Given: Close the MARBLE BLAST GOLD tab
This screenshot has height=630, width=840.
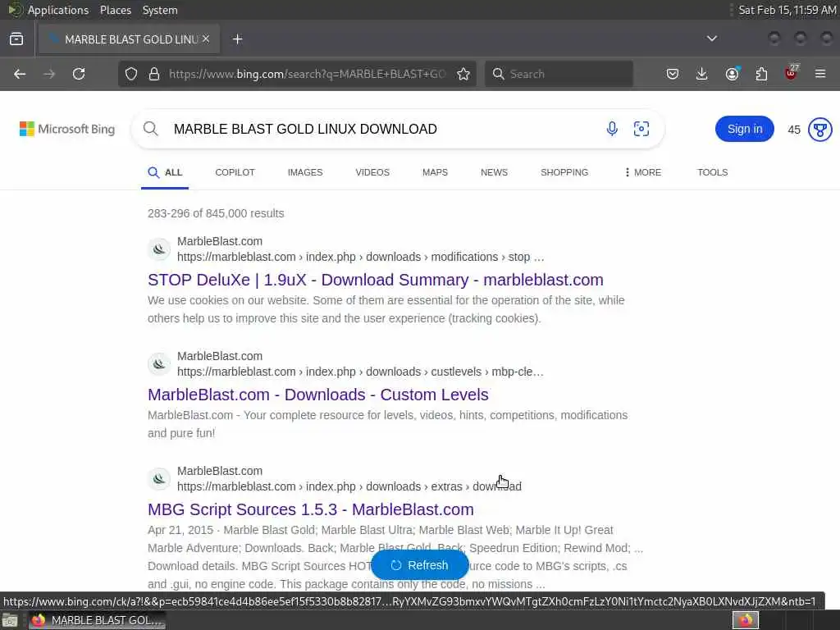Looking at the screenshot, I should (206, 39).
